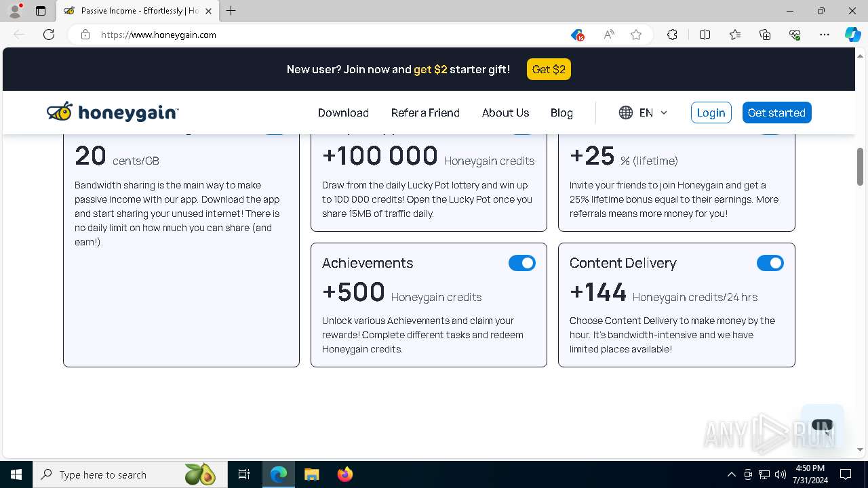
Task: Launch Firefox from taskbar
Action: point(345,474)
